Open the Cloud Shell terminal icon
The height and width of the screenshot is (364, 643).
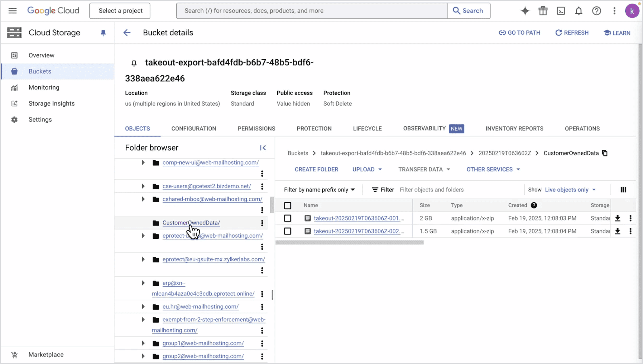coord(561,11)
